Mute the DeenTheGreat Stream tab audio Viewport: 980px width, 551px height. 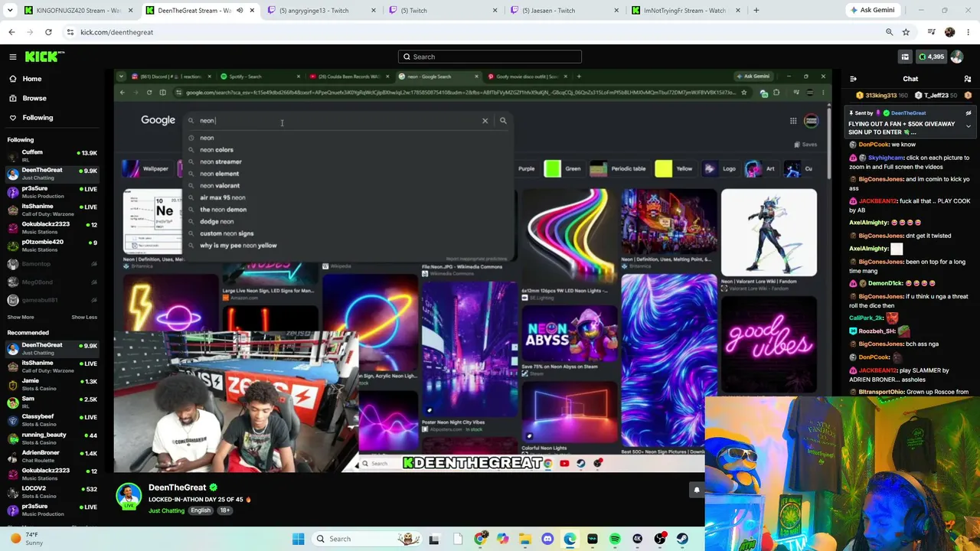(240, 11)
